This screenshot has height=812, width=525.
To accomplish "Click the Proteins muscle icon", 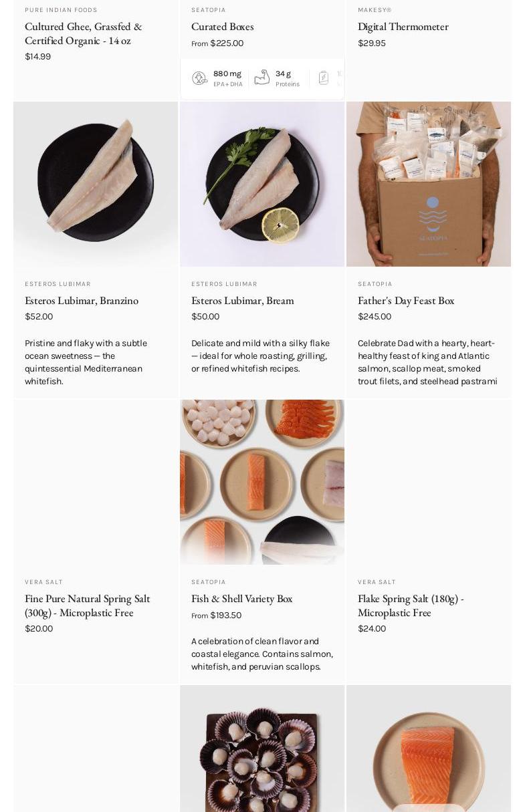I will 262,78.
